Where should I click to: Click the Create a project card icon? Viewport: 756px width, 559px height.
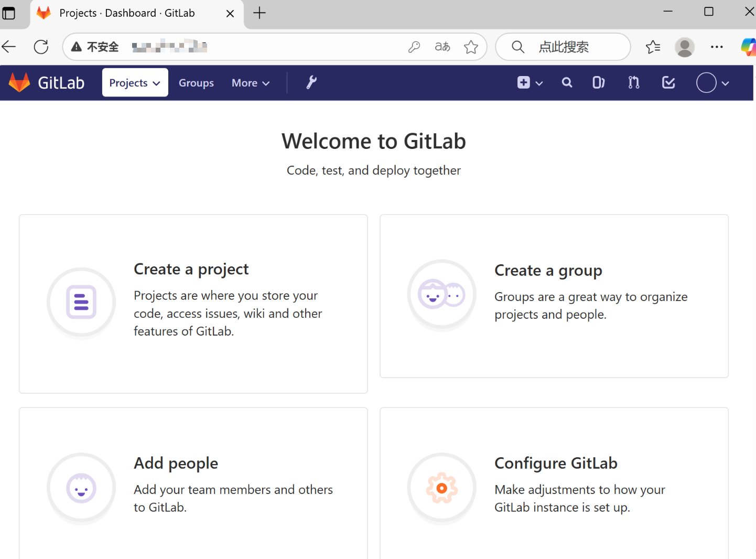tap(81, 302)
